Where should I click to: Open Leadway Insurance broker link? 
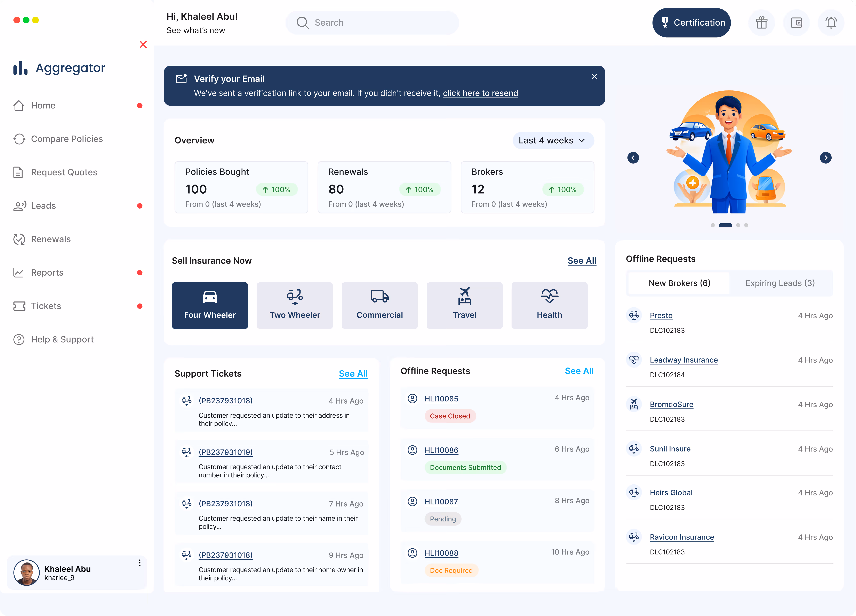684,360
